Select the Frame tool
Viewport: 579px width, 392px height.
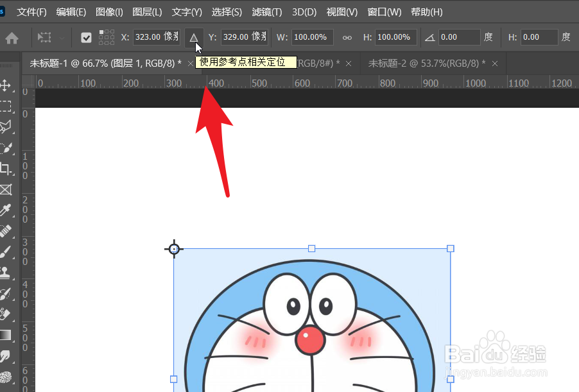tap(6, 190)
